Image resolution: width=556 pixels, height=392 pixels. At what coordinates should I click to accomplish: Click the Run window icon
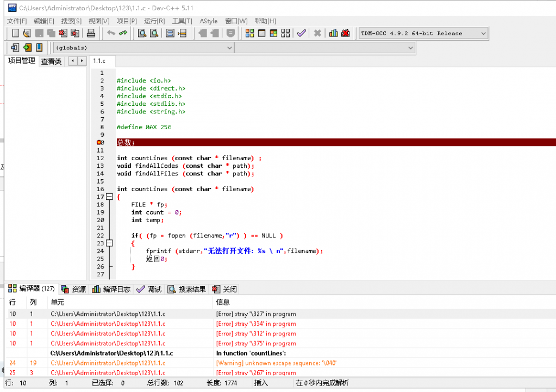coord(261,33)
